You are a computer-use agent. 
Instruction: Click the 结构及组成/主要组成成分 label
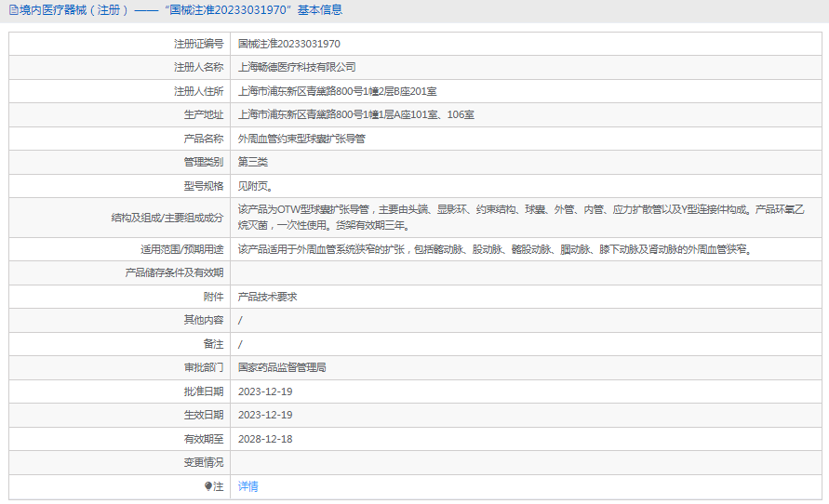(x=167, y=218)
